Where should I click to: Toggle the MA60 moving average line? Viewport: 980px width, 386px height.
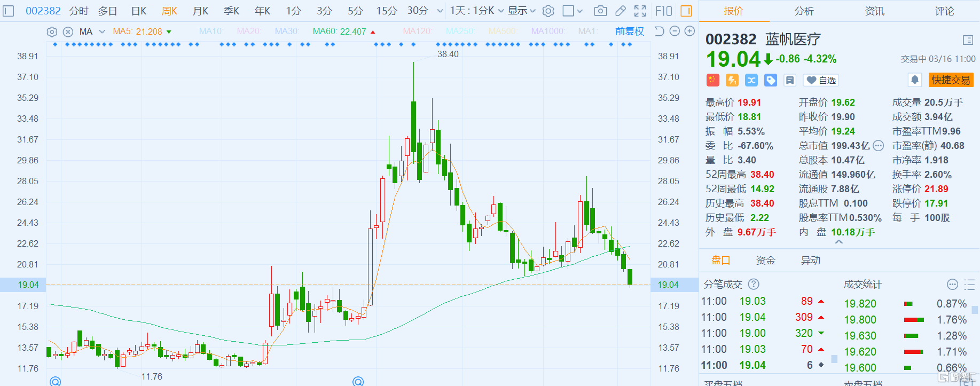click(x=340, y=31)
